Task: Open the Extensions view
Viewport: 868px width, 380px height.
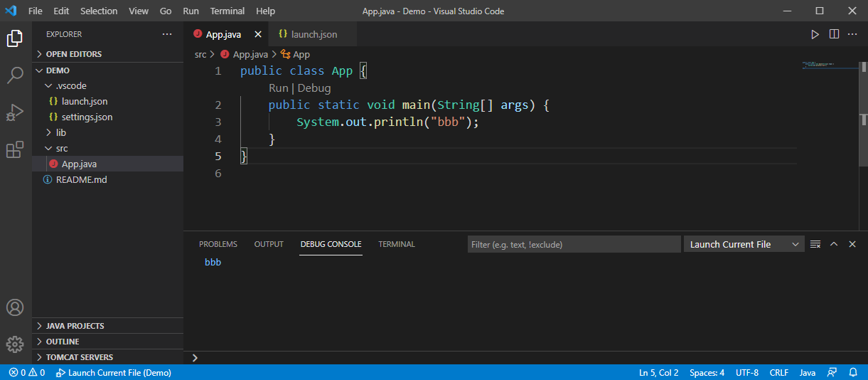Action: [15, 149]
